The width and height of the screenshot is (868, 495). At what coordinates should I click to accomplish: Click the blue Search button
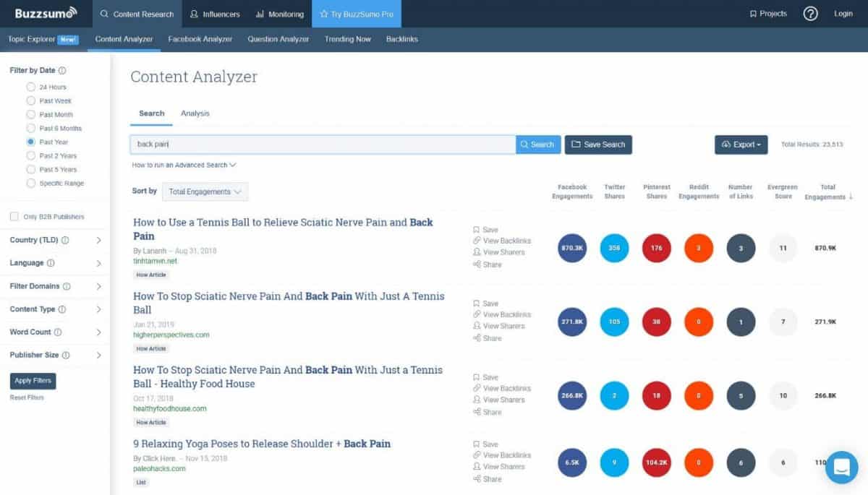[x=538, y=145]
